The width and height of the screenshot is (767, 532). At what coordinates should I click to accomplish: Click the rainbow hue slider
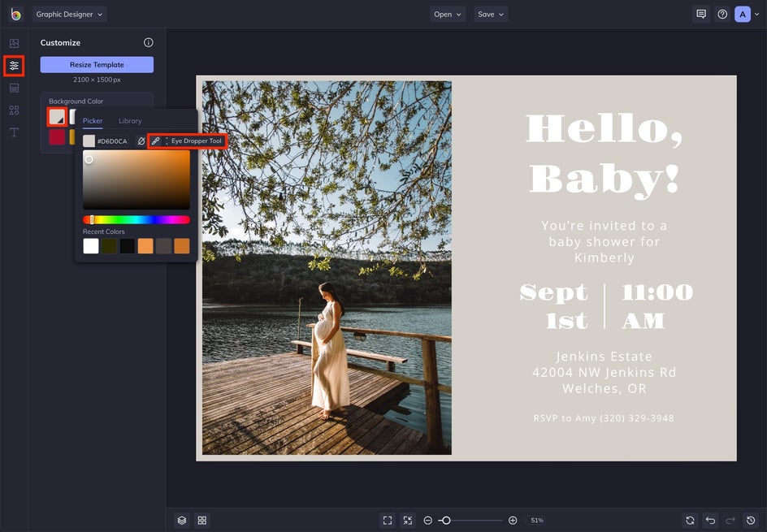pos(136,219)
